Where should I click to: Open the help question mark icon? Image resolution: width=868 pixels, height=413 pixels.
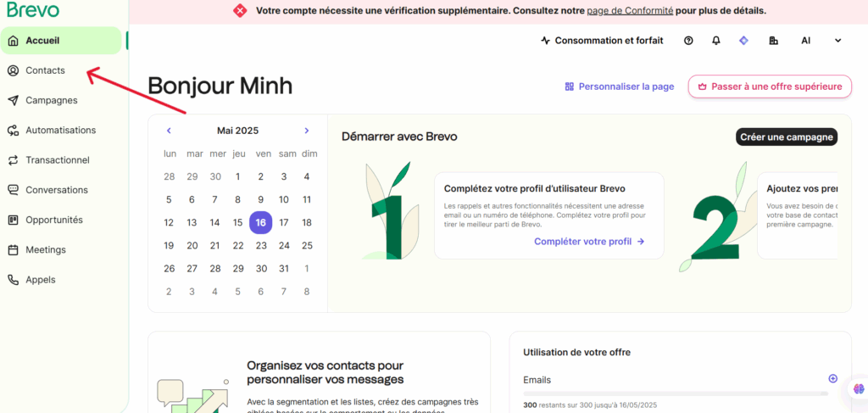click(688, 41)
